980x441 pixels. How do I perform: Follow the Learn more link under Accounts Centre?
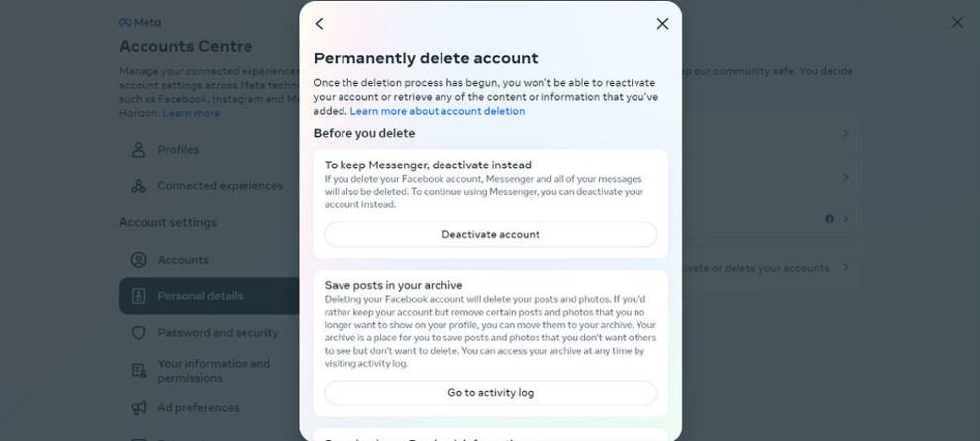tap(192, 113)
